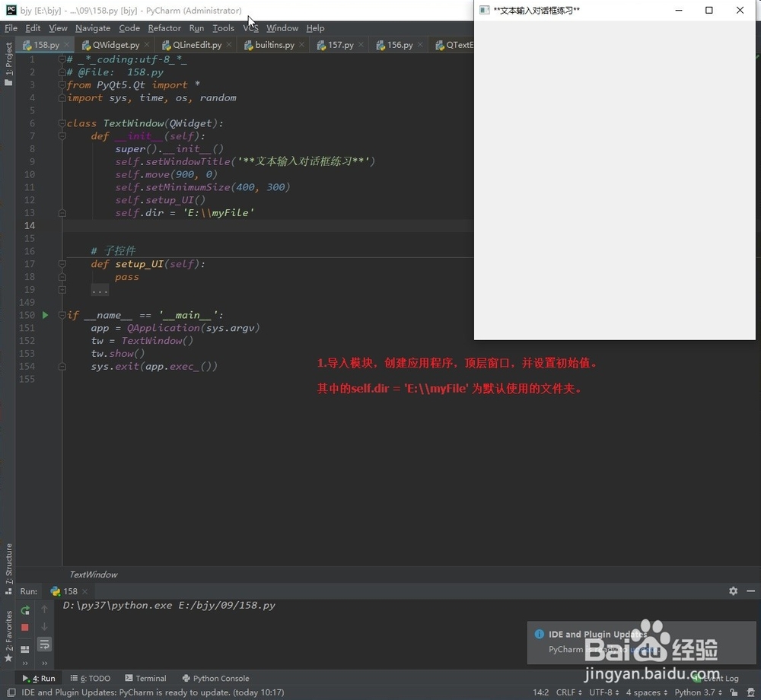The width and height of the screenshot is (761, 700).
Task: Click the Rerun icon in the Run panel
Action: tap(24, 609)
